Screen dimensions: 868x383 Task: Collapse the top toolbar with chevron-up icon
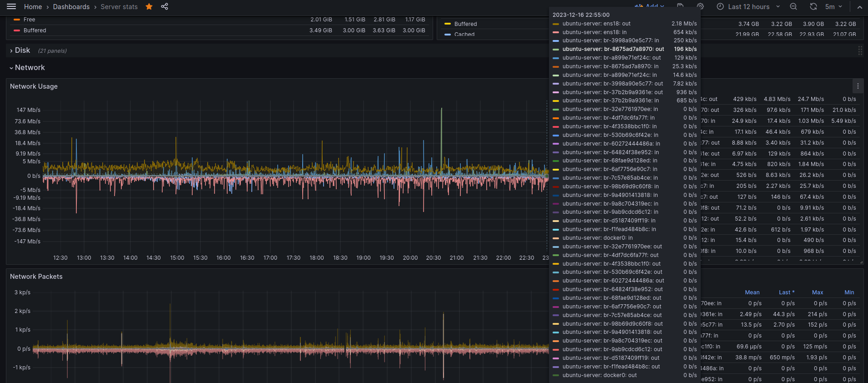859,7
